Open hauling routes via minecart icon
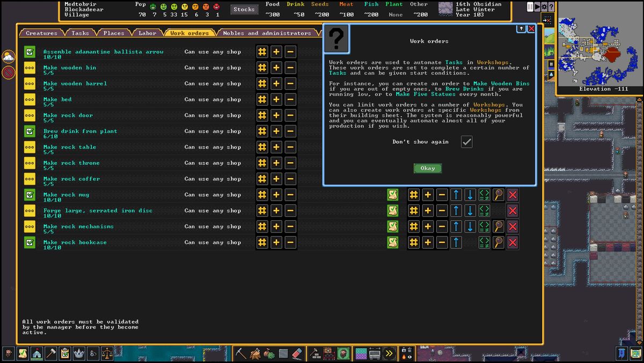Viewport: 644px width, 363px height. coord(374,354)
